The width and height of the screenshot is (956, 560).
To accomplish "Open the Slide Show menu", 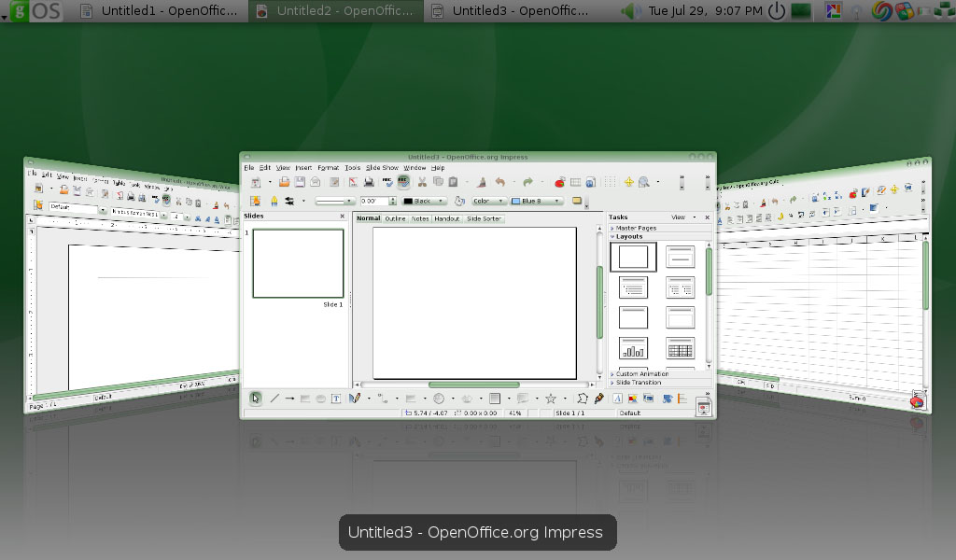I will tap(383, 168).
